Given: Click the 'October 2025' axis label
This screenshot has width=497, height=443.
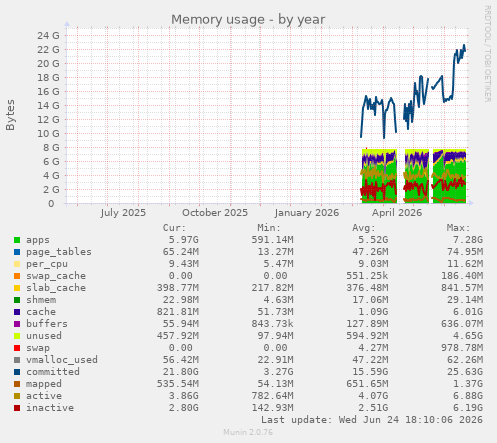Looking at the screenshot, I should pyautogui.click(x=215, y=213).
